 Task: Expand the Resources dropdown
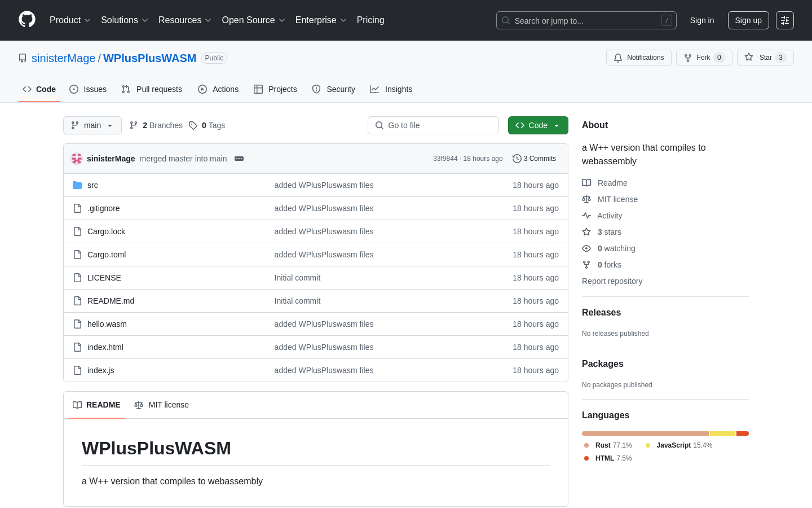click(185, 20)
